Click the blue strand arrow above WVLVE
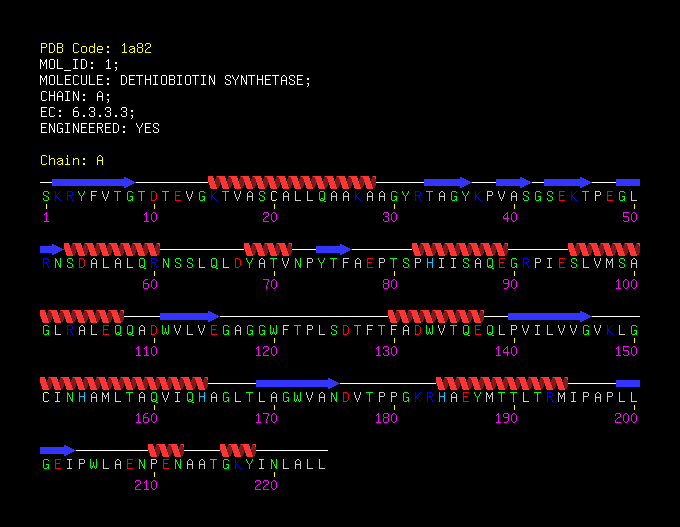Viewport: 680px width, 527px height. coord(190,316)
